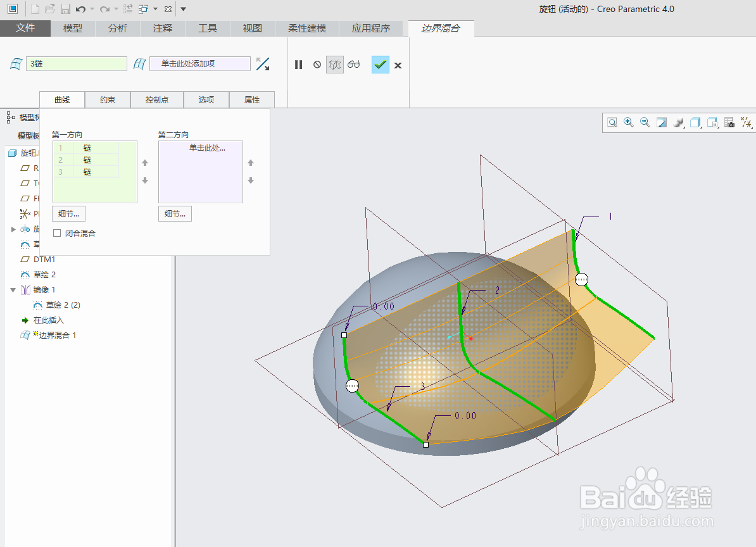Open the customize quick access toolbar dropdown

point(183,9)
